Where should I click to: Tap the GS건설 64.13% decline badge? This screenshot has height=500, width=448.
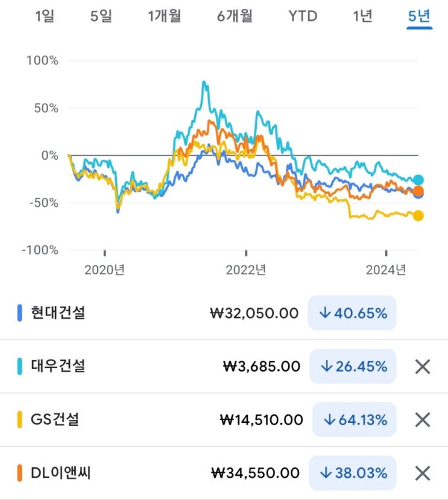[x=355, y=420]
